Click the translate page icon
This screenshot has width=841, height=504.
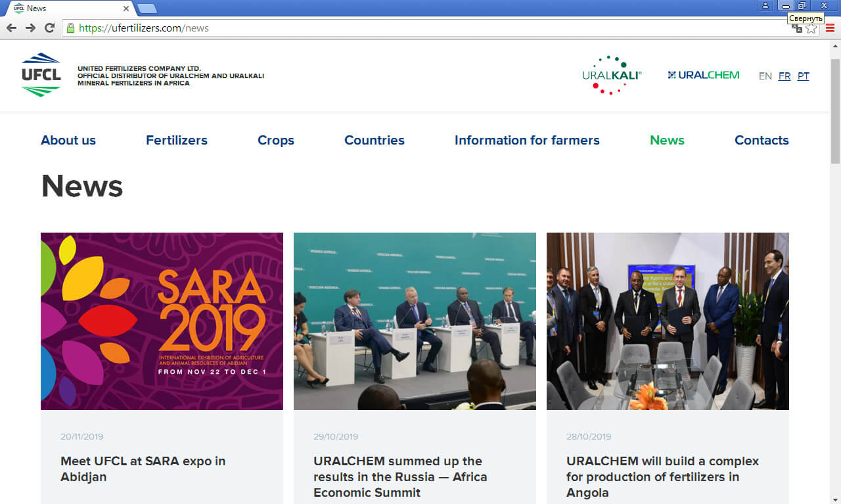pos(796,29)
